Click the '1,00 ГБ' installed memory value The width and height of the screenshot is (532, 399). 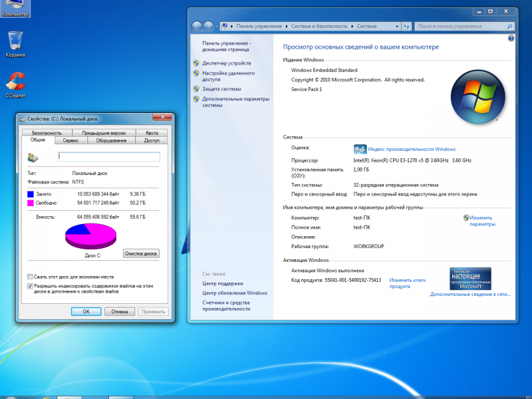coord(361,170)
